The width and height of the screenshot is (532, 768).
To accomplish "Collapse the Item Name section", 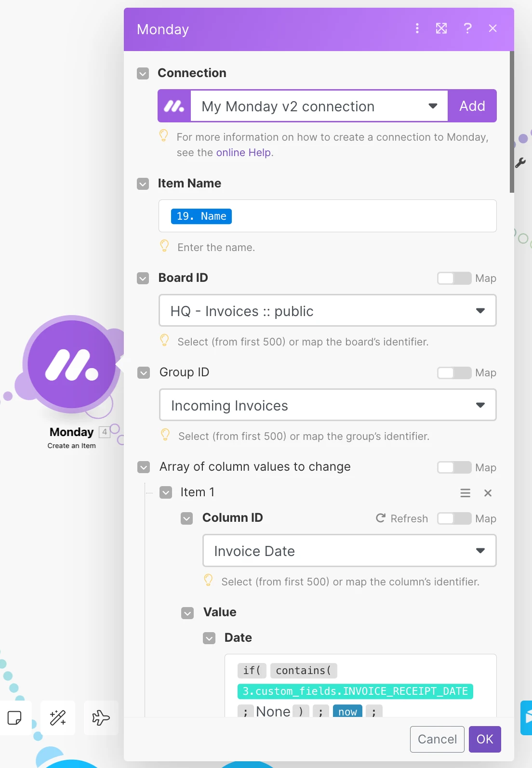I will pyautogui.click(x=143, y=184).
